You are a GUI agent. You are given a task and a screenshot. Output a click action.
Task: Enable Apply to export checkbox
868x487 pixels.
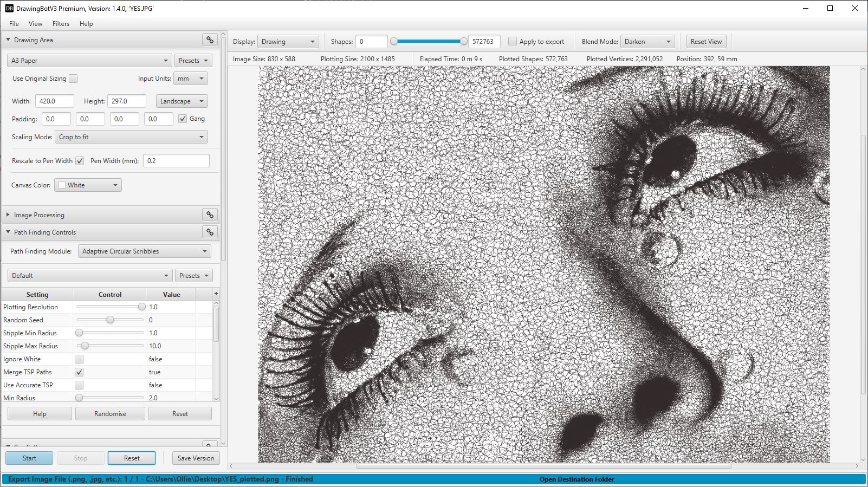[513, 41]
